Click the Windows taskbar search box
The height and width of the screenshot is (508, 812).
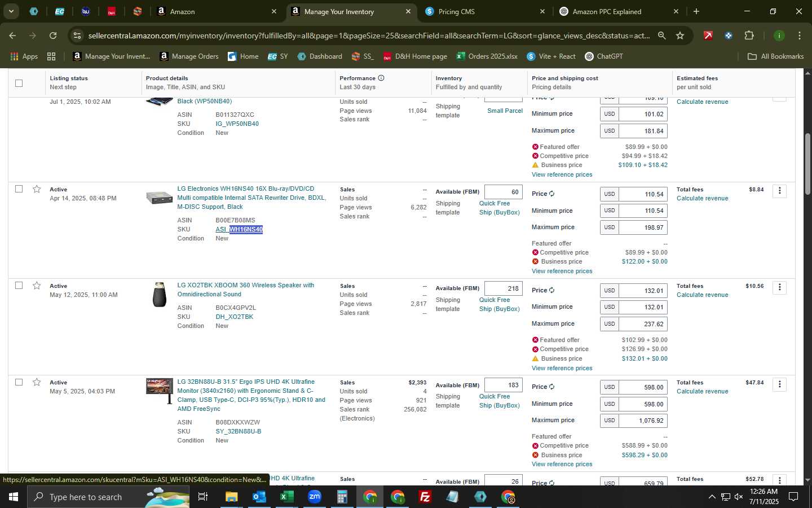[x=108, y=497]
